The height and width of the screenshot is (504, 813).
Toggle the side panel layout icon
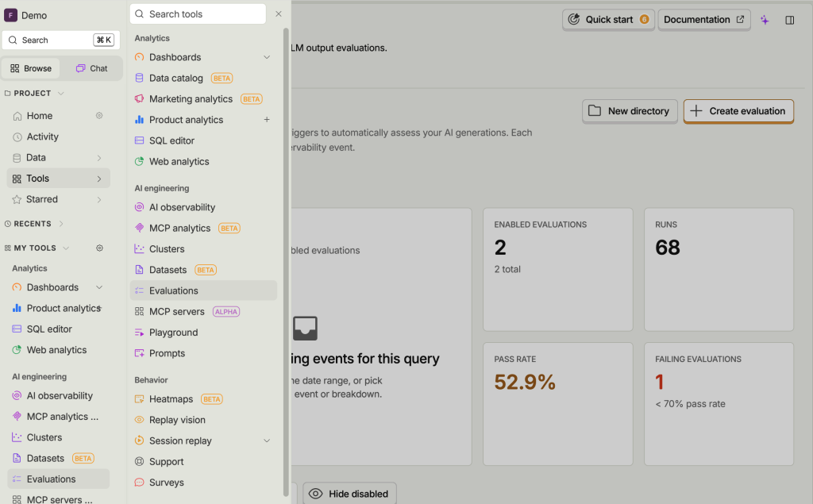pos(790,20)
